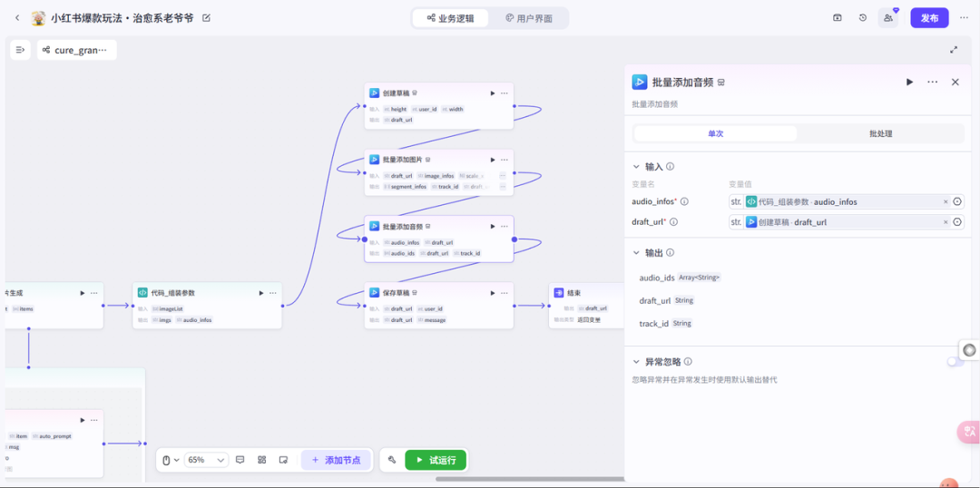The width and height of the screenshot is (980, 488).
Task: Expand hidden inputs of 批量添加图片 node
Action: 503,176
